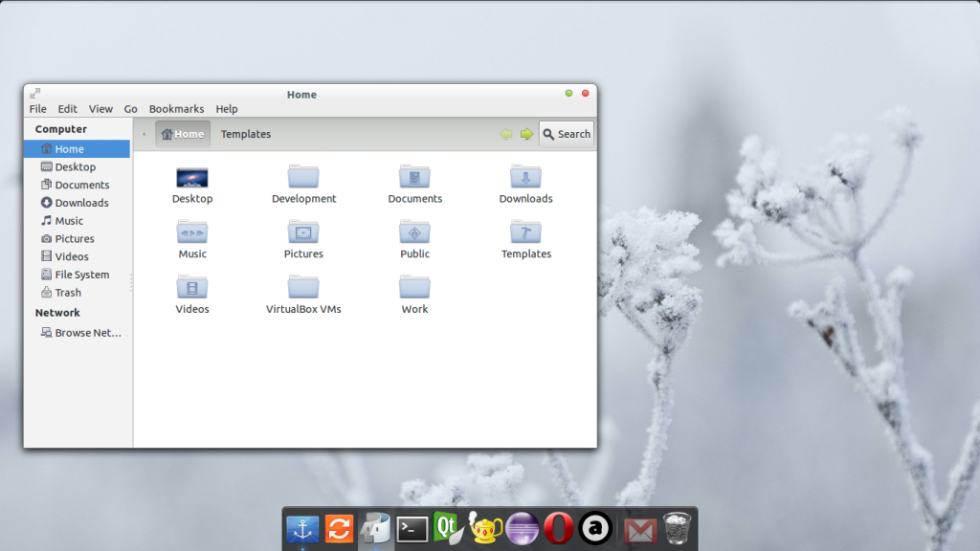Select Browse Network in the sidebar
The image size is (980, 551).
[x=87, y=333]
